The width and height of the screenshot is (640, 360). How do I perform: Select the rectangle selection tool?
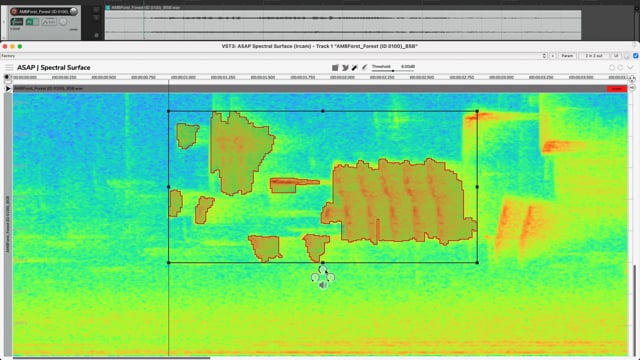[x=335, y=67]
